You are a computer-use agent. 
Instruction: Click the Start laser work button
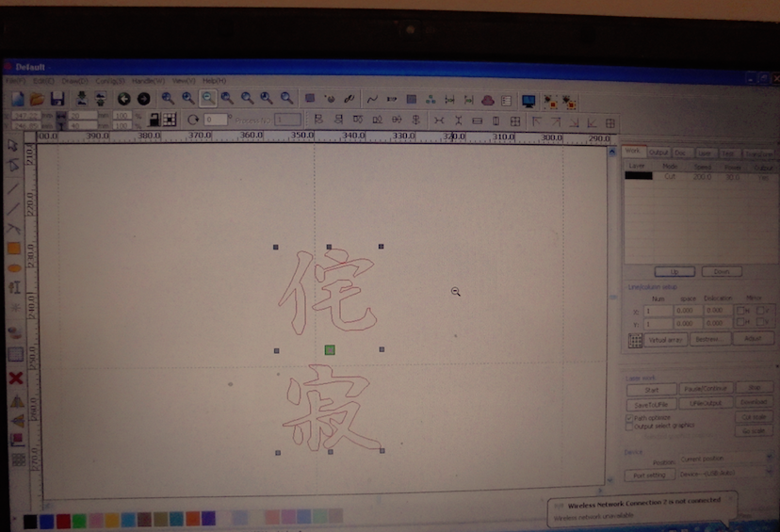(x=651, y=390)
